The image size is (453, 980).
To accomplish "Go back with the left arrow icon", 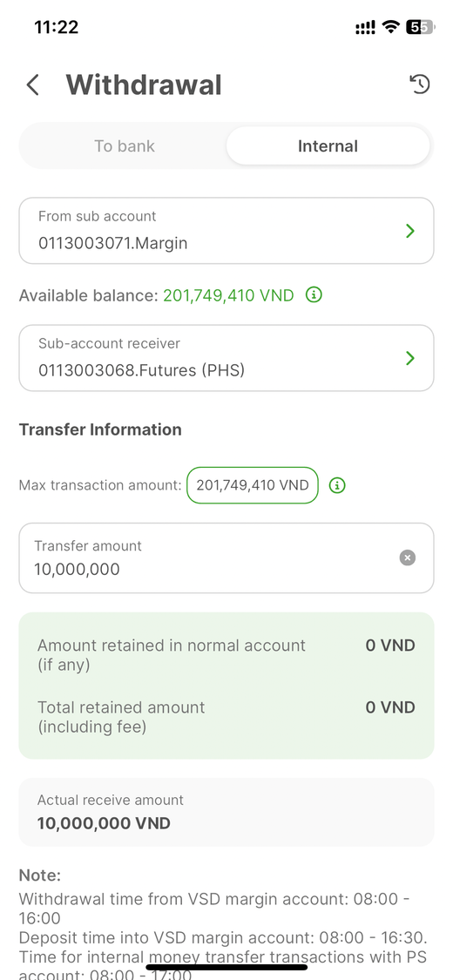I will click(x=33, y=84).
